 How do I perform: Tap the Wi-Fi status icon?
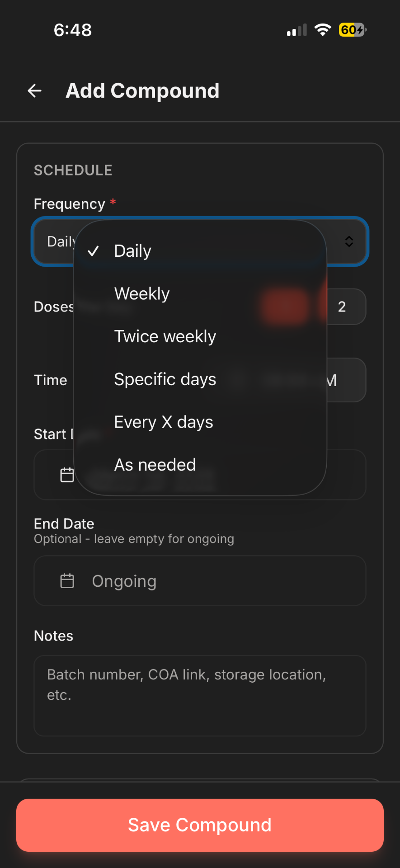[323, 29]
